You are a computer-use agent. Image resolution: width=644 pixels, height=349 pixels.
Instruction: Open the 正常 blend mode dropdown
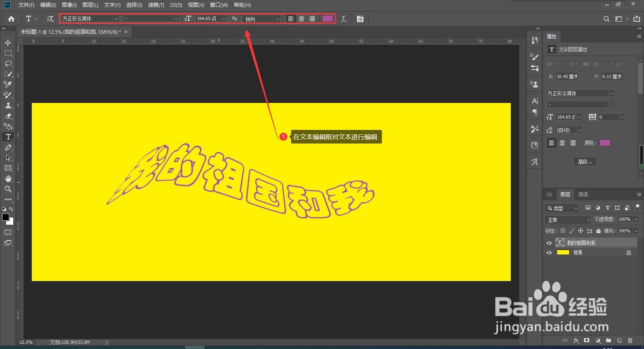(x=568, y=220)
